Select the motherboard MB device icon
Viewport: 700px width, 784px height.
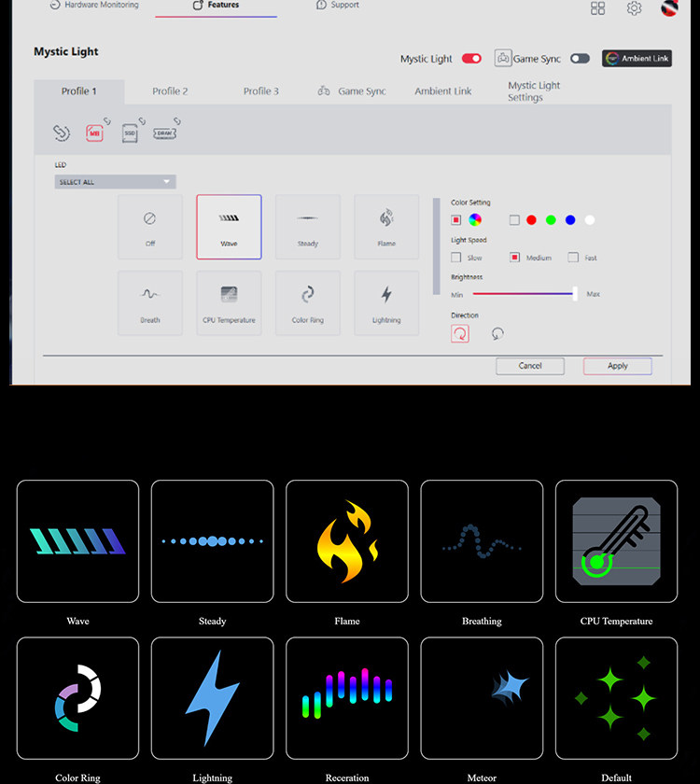(94, 133)
